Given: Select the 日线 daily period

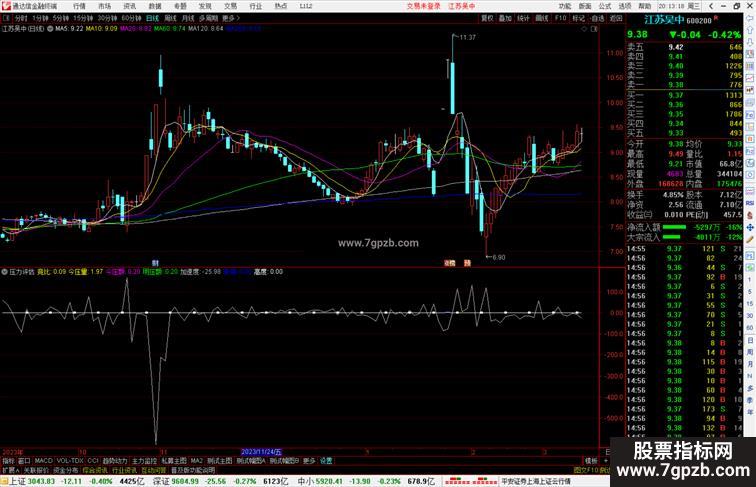Looking at the screenshot, I should tap(152, 18).
